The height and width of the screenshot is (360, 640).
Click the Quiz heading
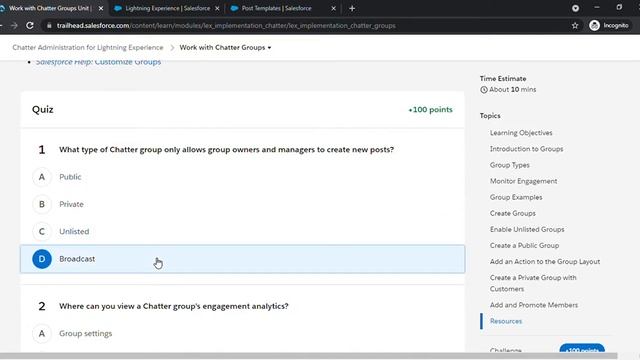coord(43,109)
